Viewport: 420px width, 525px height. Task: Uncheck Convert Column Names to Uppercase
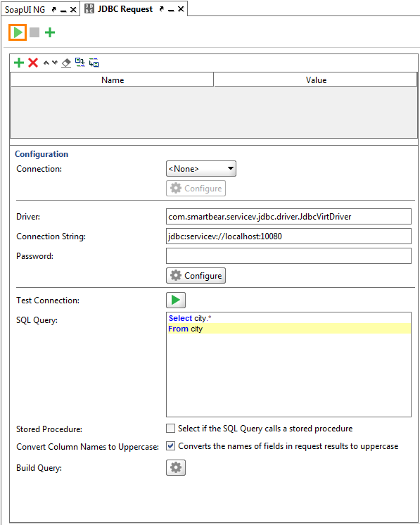click(x=171, y=446)
